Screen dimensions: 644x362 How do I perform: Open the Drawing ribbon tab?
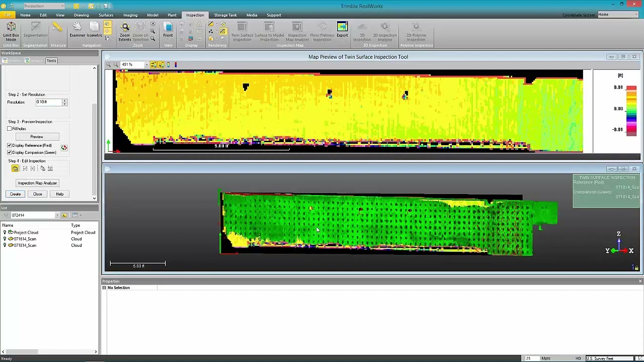81,15
